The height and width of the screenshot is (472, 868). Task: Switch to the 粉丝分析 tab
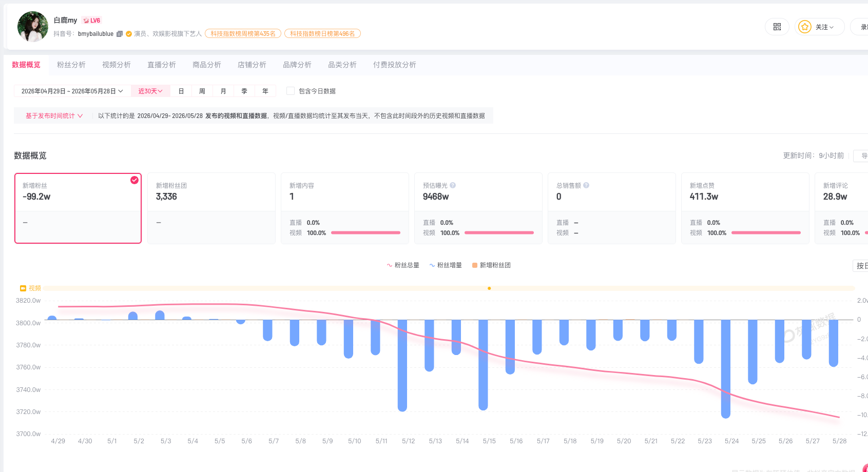(71, 65)
